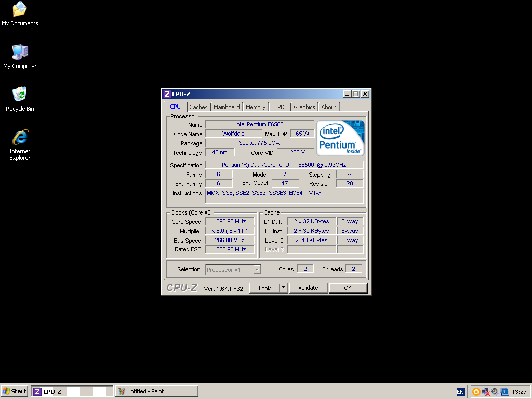The image size is (532, 399).
Task: Open the SPD tab
Action: click(279, 107)
